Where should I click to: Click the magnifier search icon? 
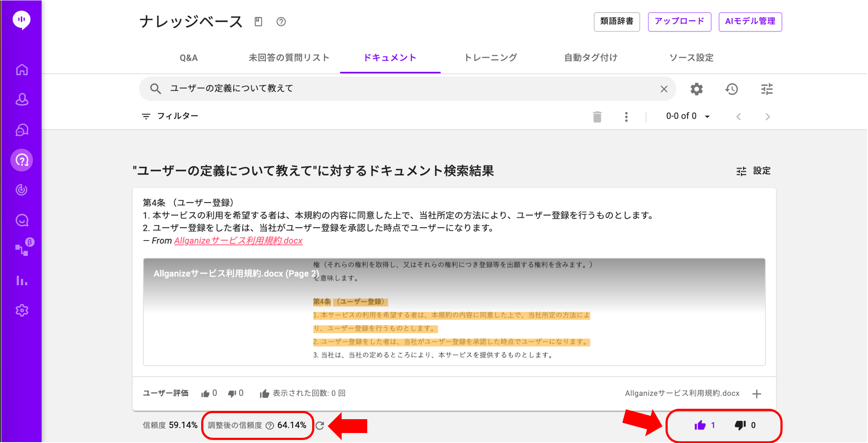tap(155, 89)
